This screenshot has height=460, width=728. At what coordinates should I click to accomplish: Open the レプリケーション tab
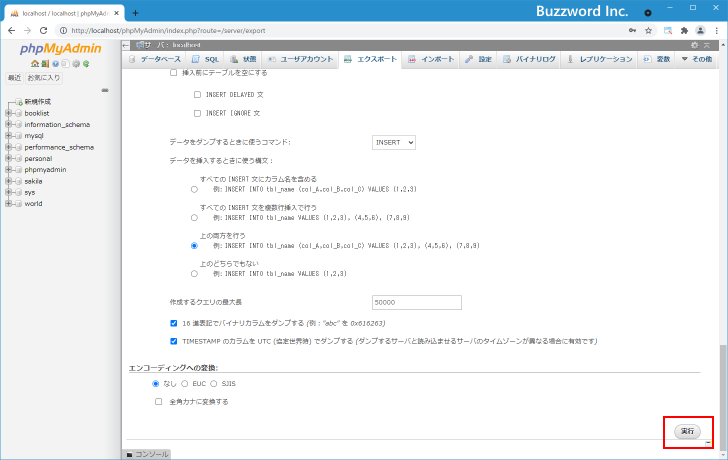(600, 59)
